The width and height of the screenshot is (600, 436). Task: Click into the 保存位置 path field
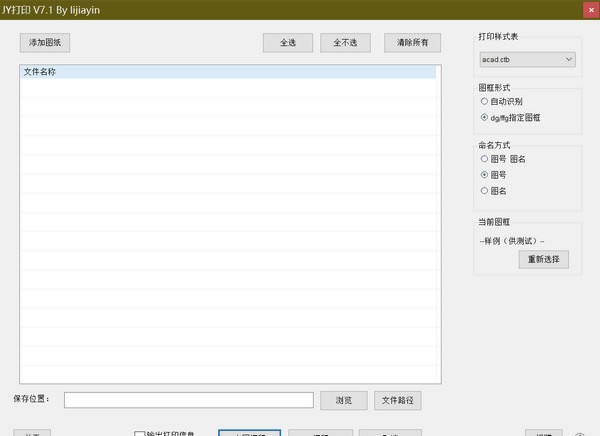point(188,400)
